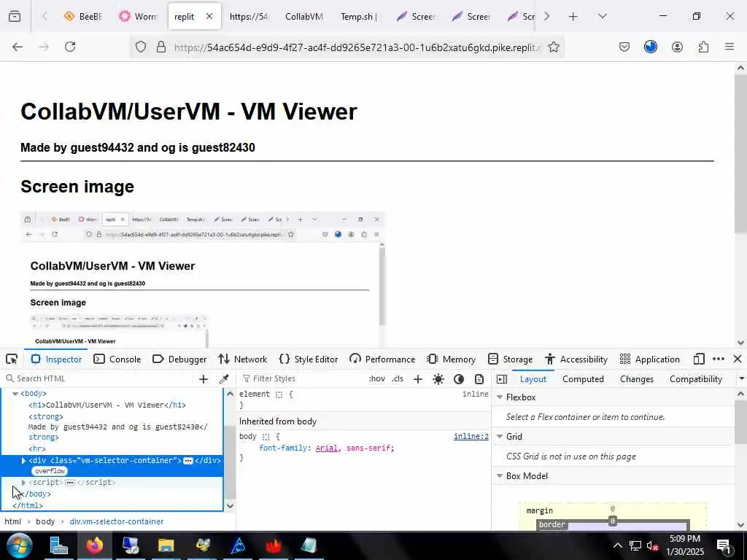Collapse the body node
Screen dimensions: 747x560
[15, 394]
